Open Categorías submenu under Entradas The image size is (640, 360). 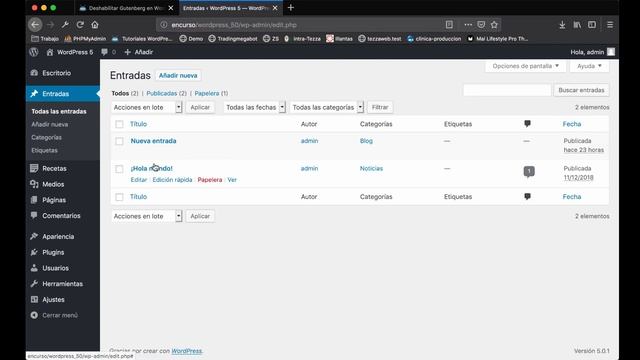(x=47, y=137)
